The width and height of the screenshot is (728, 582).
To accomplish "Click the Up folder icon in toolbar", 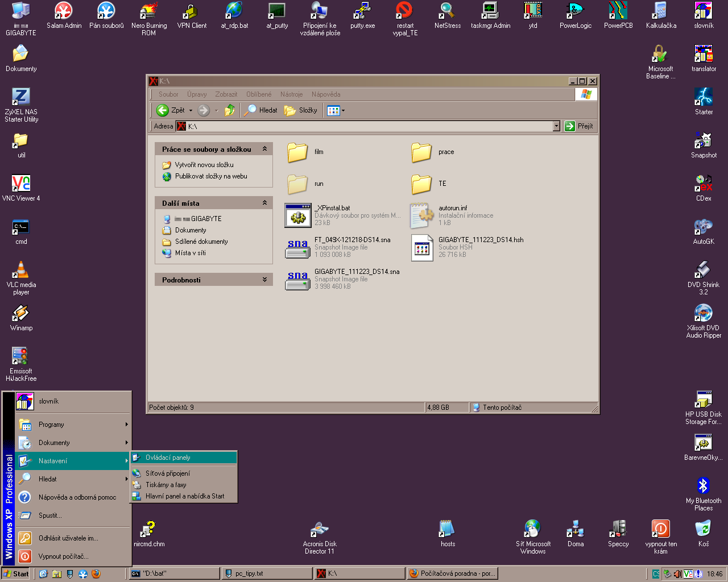I will click(x=230, y=110).
